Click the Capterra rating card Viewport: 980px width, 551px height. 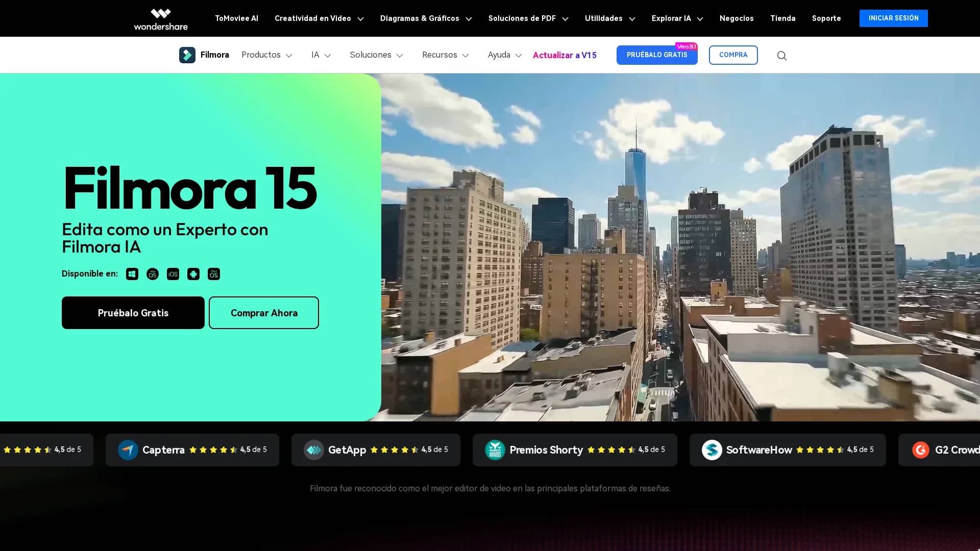coord(192,450)
